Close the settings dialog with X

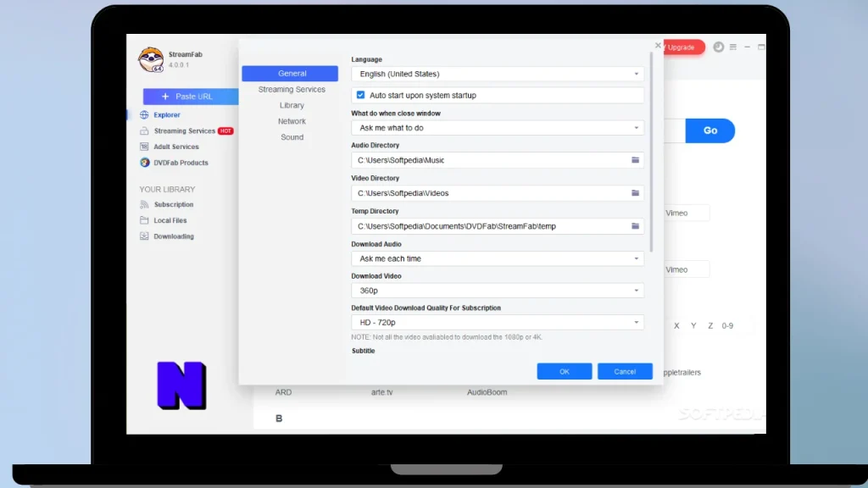[x=658, y=46]
